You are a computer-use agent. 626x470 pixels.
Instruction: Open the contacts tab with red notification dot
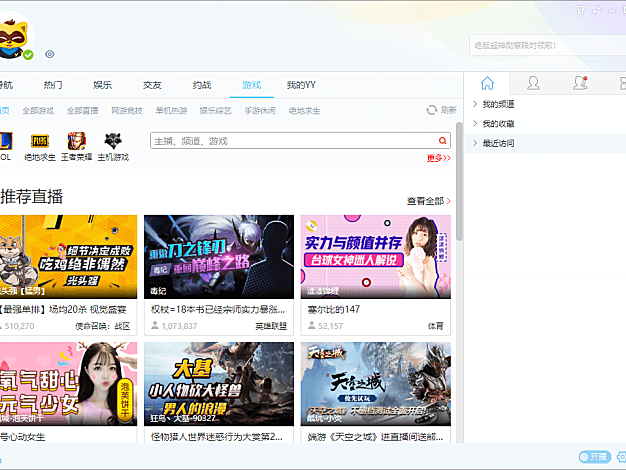pyautogui.click(x=580, y=83)
